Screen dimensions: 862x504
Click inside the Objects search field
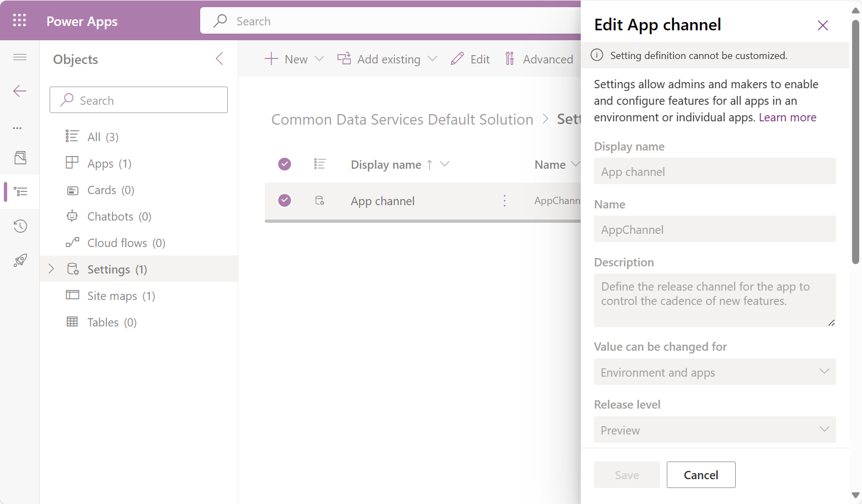[138, 100]
